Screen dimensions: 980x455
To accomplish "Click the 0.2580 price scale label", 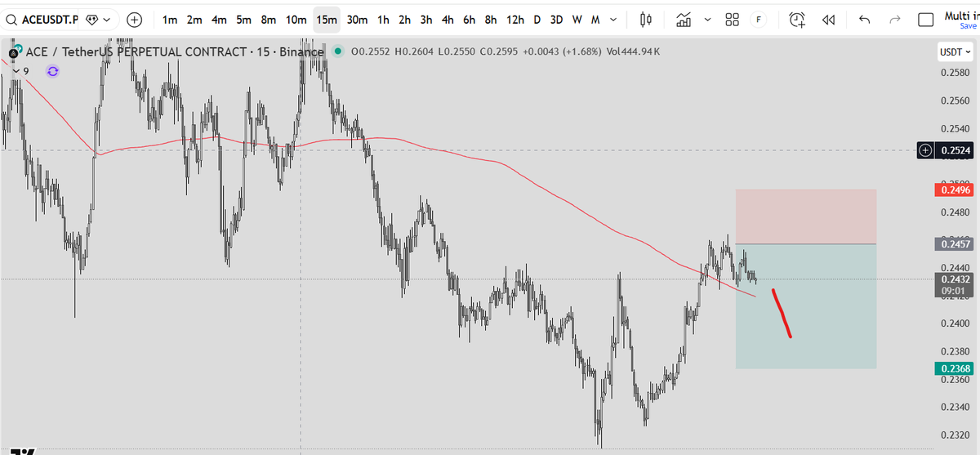I will coord(955,74).
